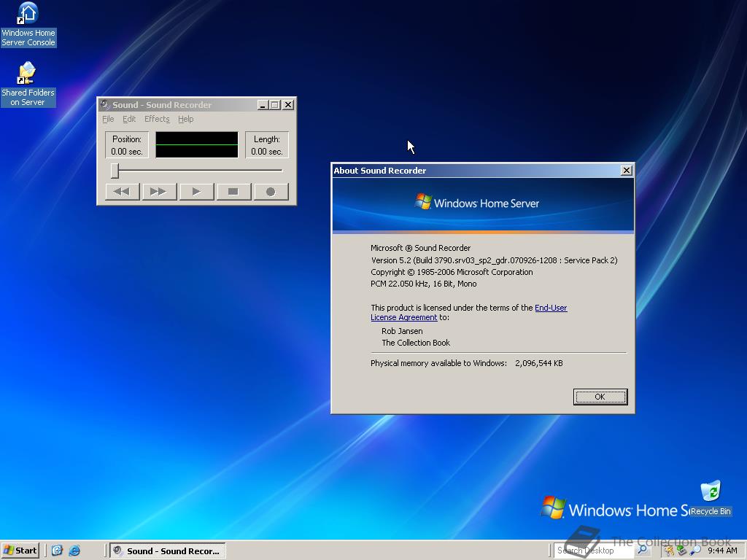
Task: Click the taskbar clock showing 9:44 AM
Action: coord(722,551)
